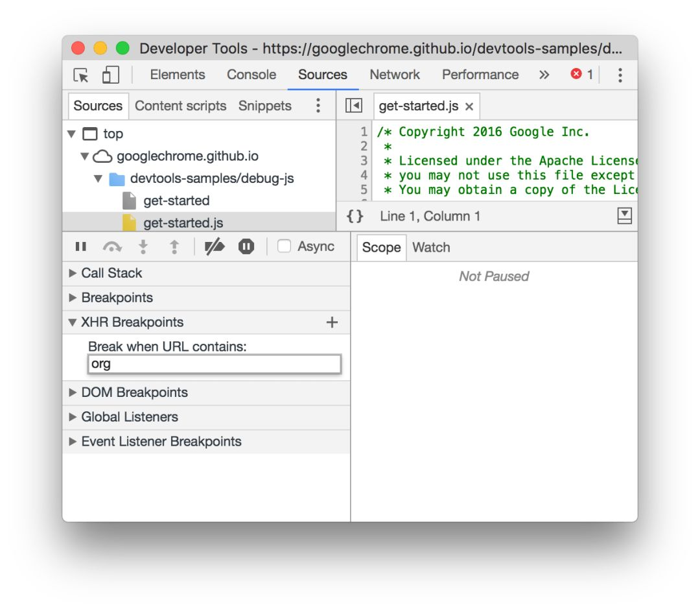Add an XHR breakpoint with the plus icon
This screenshot has height=611, width=700.
[332, 322]
